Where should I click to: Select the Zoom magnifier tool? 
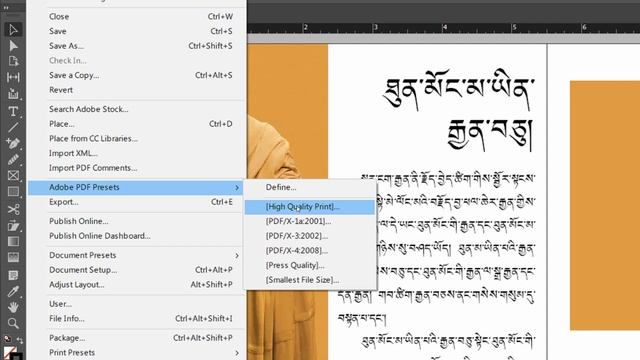[13, 323]
